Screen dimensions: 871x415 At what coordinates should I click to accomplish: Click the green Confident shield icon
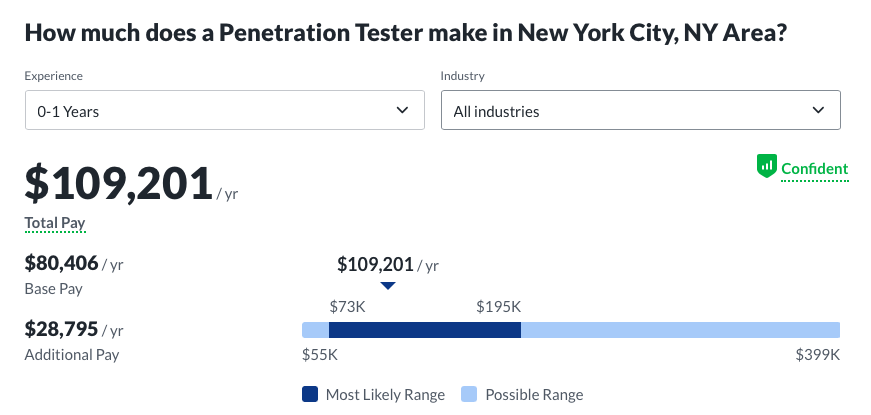[x=767, y=167]
